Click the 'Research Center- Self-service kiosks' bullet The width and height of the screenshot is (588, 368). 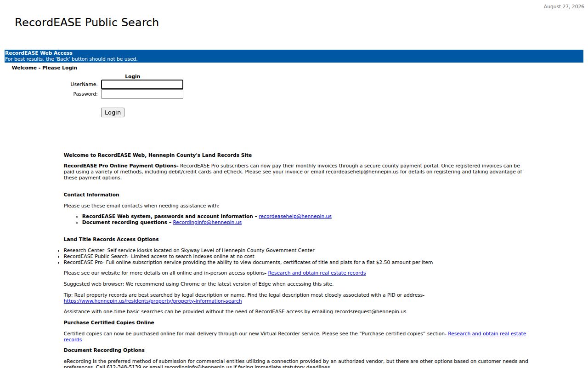click(x=189, y=250)
